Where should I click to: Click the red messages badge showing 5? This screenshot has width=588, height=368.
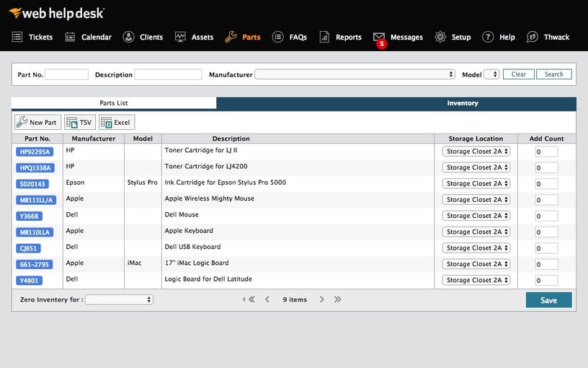382,44
